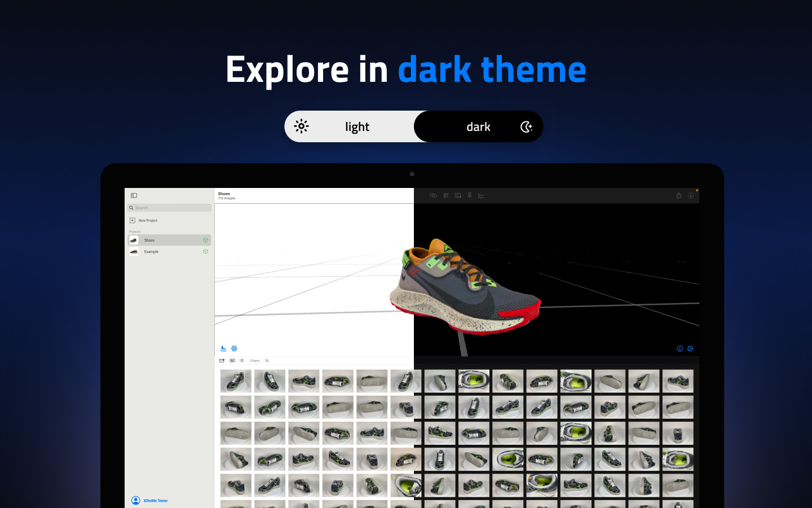812x508 pixels.
Task: Switch to grid thumbnail view
Action: click(x=232, y=360)
